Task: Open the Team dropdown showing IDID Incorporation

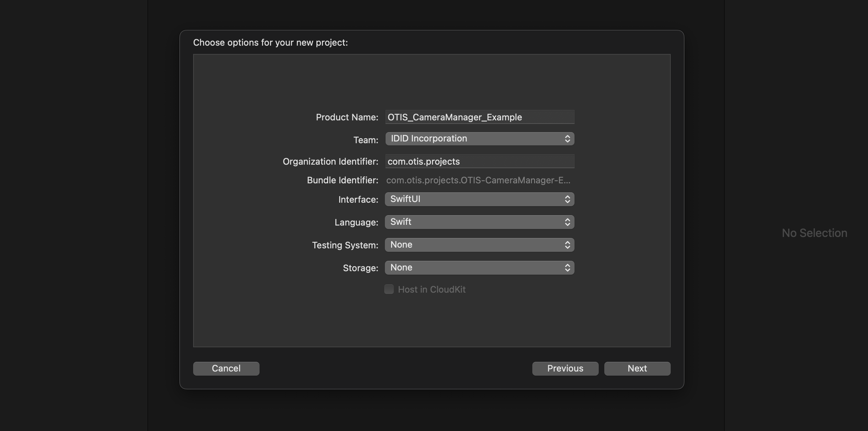Action: (479, 139)
